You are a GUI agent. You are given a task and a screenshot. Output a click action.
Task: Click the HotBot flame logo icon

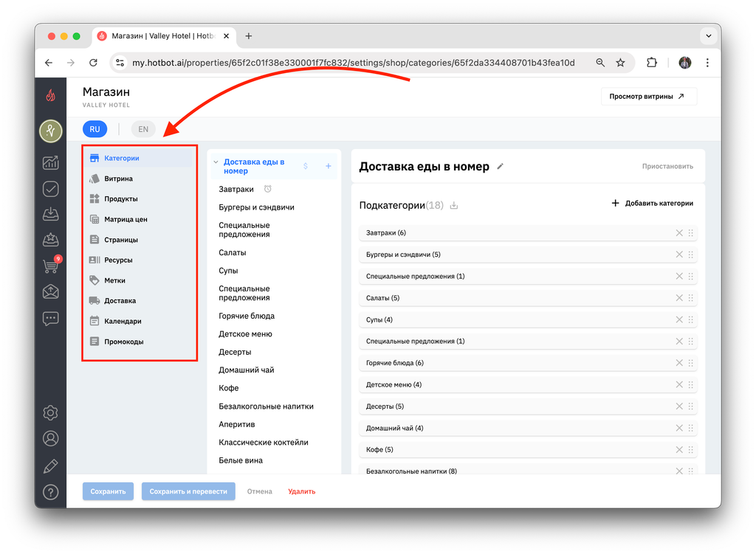51,95
